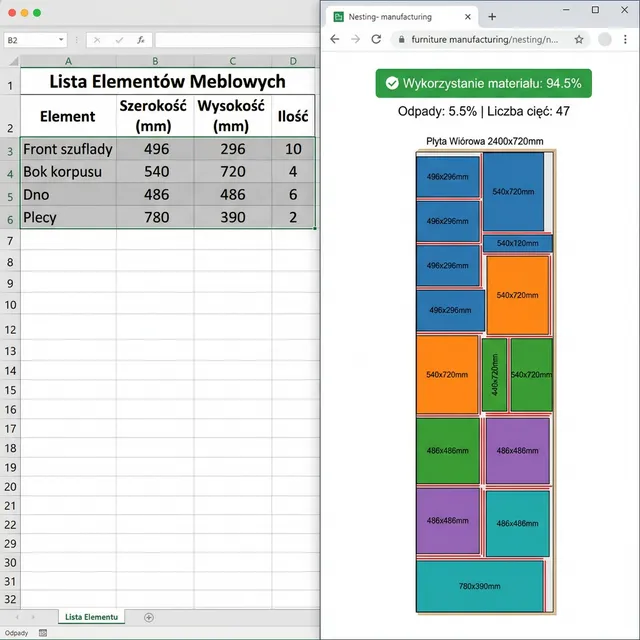Image resolution: width=640 pixels, height=640 pixels.
Task: Open the browser three-dot menu
Action: pyautogui.click(x=625, y=39)
